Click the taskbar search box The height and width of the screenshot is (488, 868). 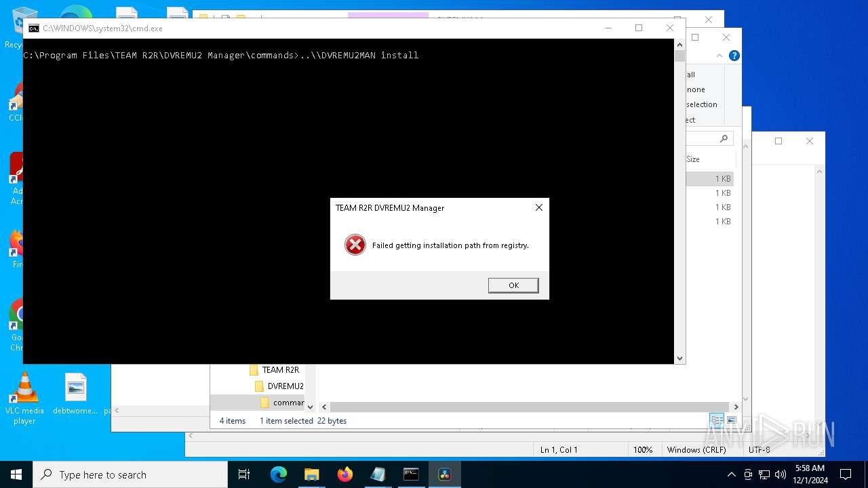[130, 474]
